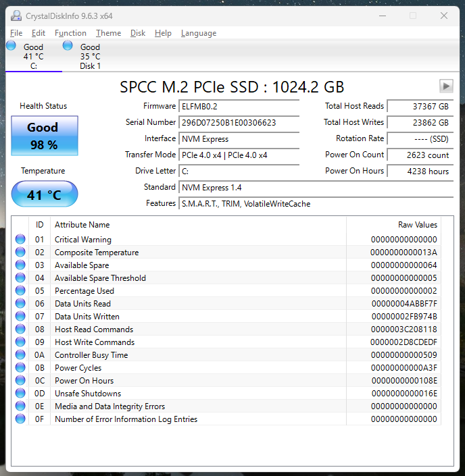Click status orb beside Critical Warning
Viewport: 465px width, 476px height.
click(x=20, y=240)
